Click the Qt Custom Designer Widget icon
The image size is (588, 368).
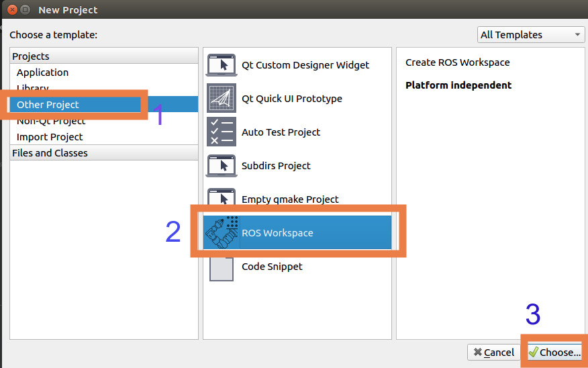coord(222,65)
